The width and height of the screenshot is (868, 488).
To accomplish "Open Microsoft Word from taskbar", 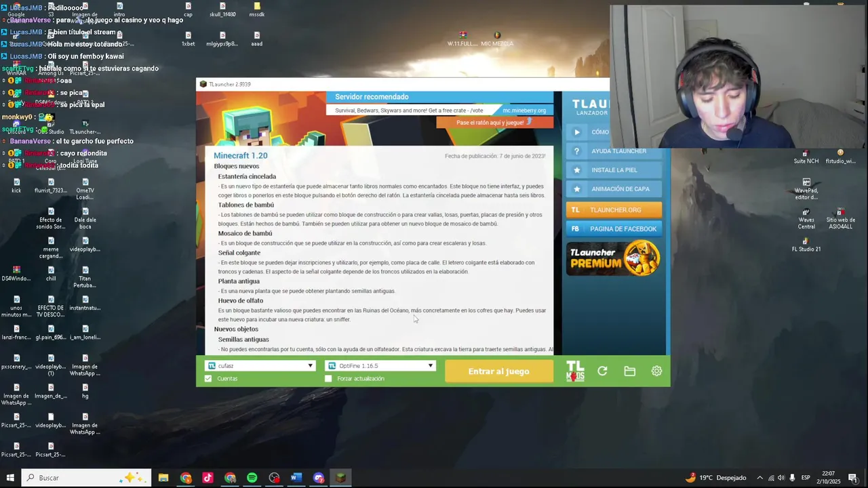I will click(296, 478).
